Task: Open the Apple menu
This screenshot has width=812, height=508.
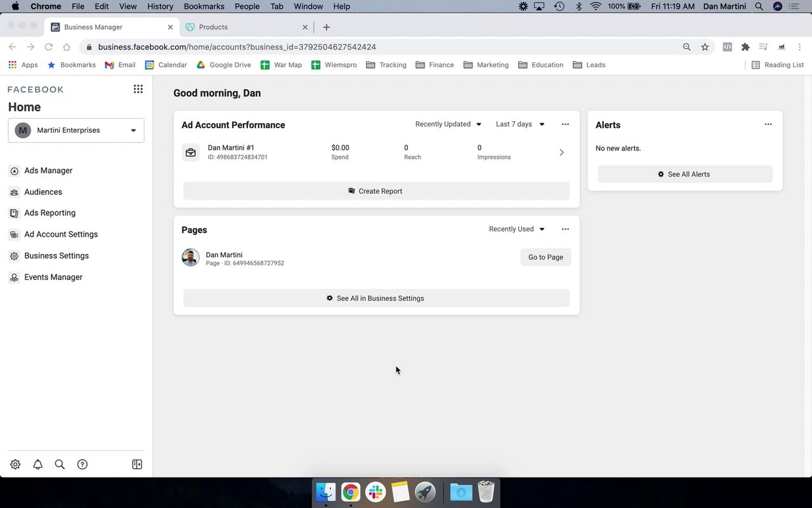Action: [15, 6]
